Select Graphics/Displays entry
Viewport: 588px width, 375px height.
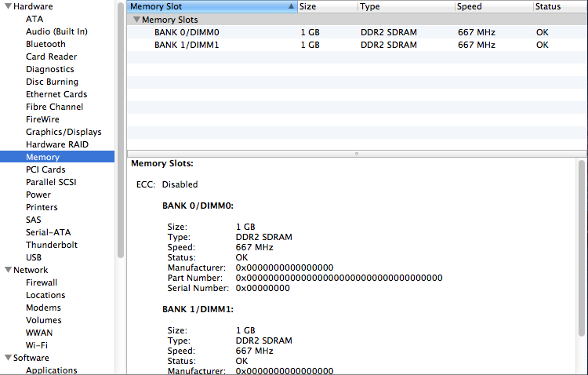click(64, 132)
